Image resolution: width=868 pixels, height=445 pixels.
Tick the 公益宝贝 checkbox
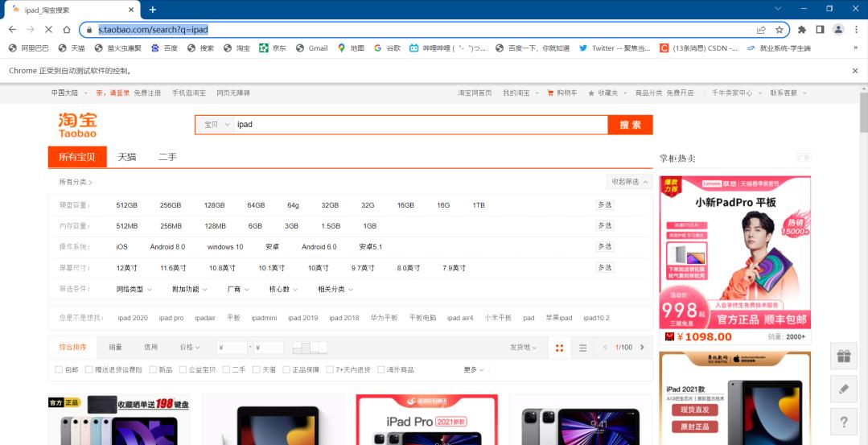click(183, 369)
